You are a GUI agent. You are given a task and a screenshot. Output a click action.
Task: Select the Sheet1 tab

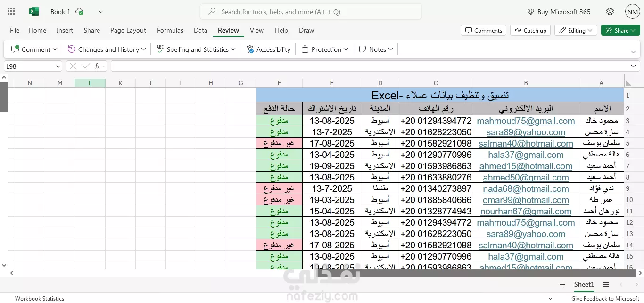584,284
